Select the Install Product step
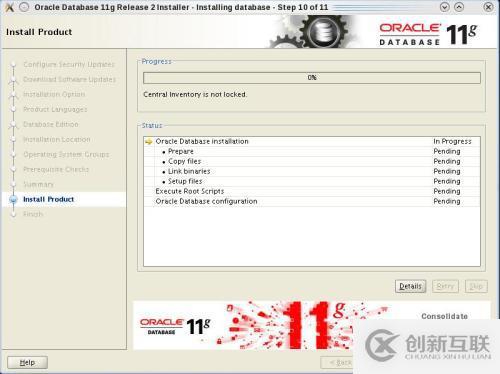 [49, 199]
